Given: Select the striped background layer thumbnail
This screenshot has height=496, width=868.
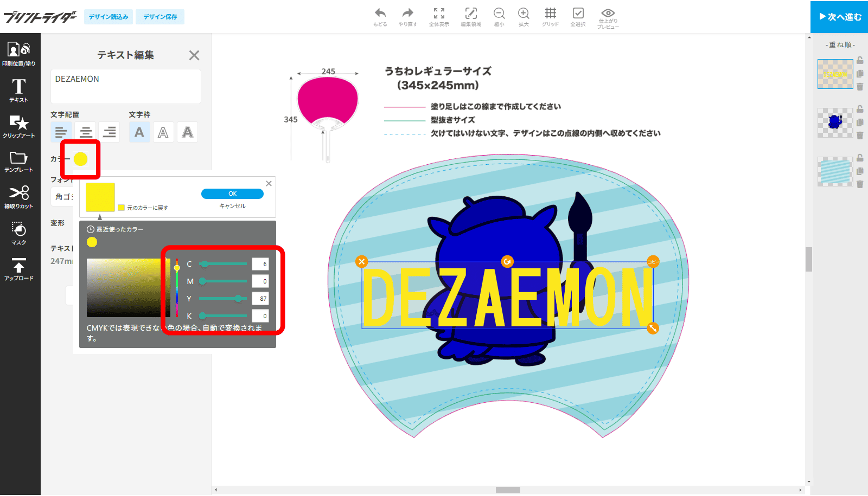Looking at the screenshot, I should 835,171.
